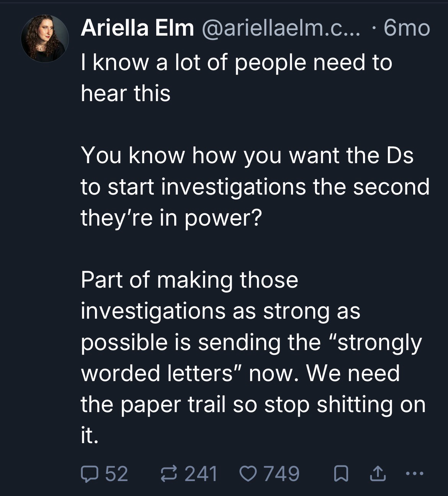Click the line ending 'they're in power?'
This screenshot has height=496, width=448.
tap(171, 218)
